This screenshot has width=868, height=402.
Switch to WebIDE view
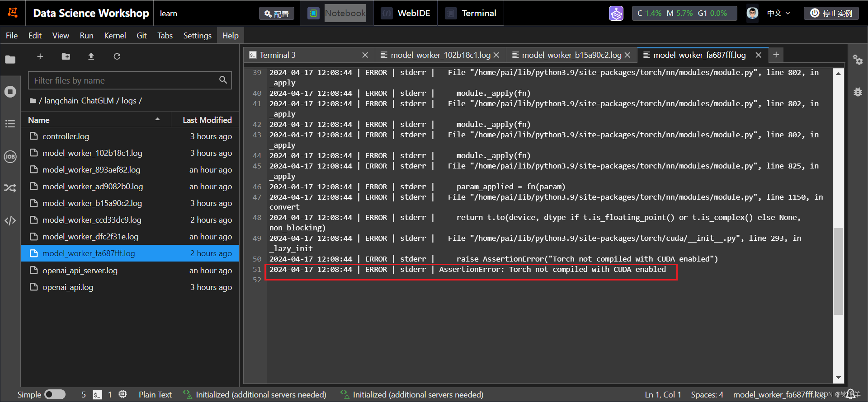pos(406,13)
